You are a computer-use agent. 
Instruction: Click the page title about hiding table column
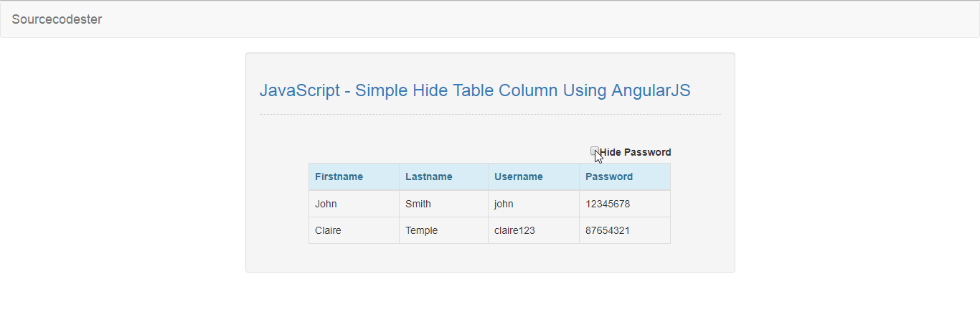(x=475, y=90)
